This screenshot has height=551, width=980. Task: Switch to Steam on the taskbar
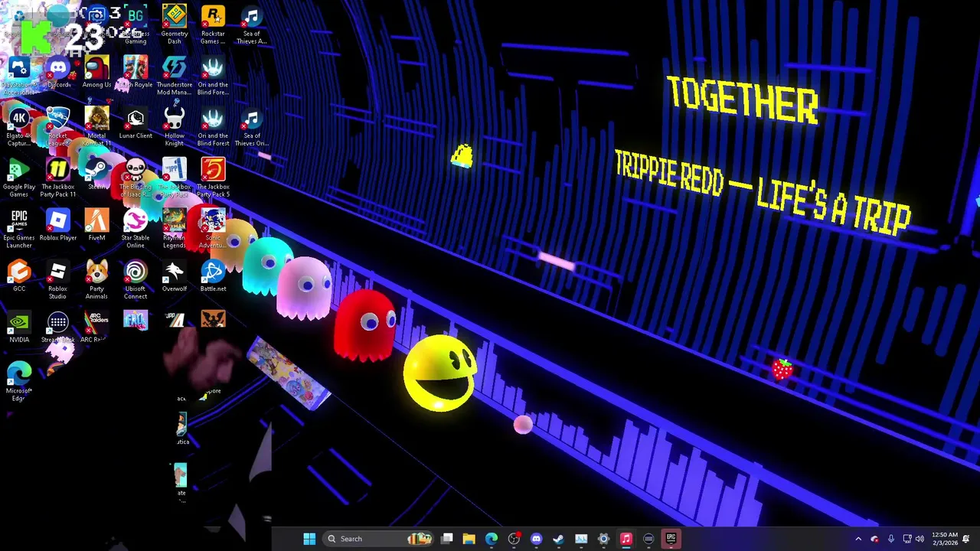coord(558,539)
